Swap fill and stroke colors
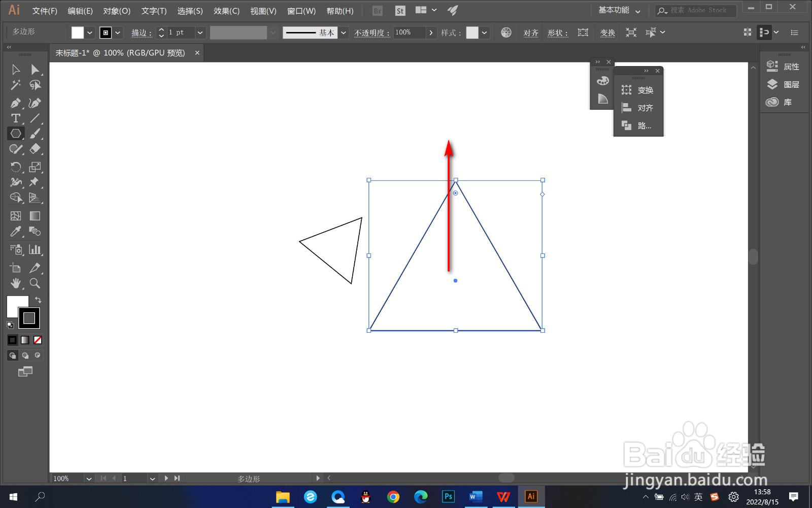This screenshot has width=812, height=508. click(38, 300)
